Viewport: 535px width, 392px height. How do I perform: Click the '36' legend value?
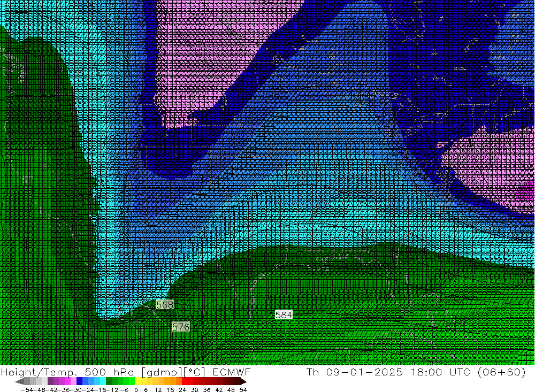tap(207, 390)
